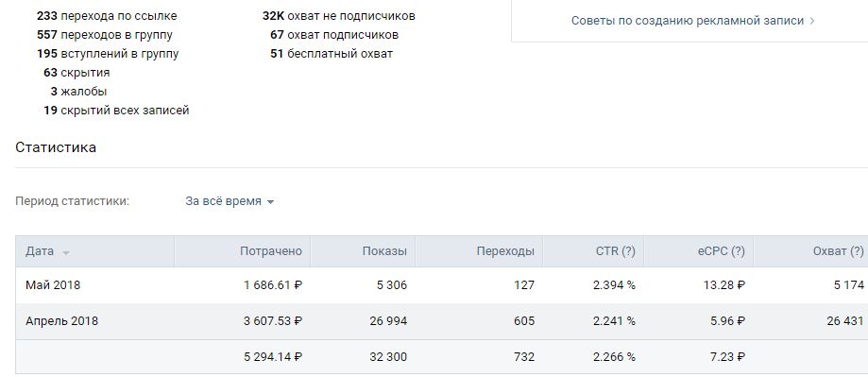This screenshot has height=377, width=868.
Task: Sort table by Переходы column
Action: click(x=505, y=251)
